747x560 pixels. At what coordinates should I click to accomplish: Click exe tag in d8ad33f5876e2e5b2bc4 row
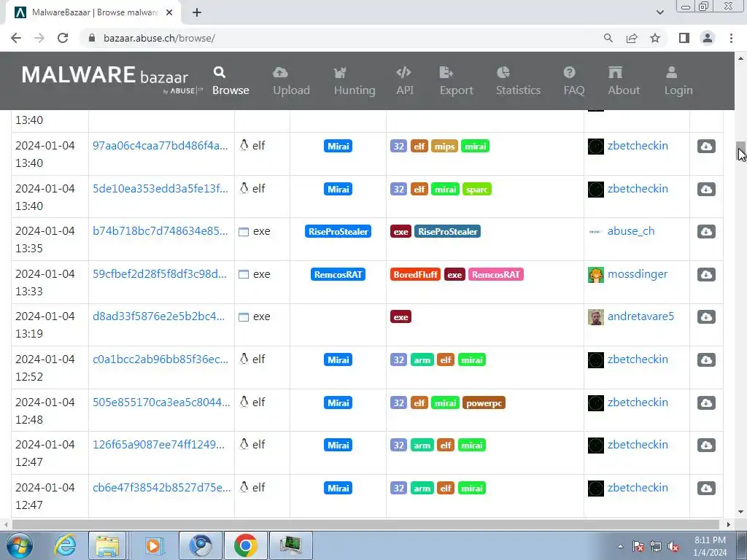pos(400,316)
